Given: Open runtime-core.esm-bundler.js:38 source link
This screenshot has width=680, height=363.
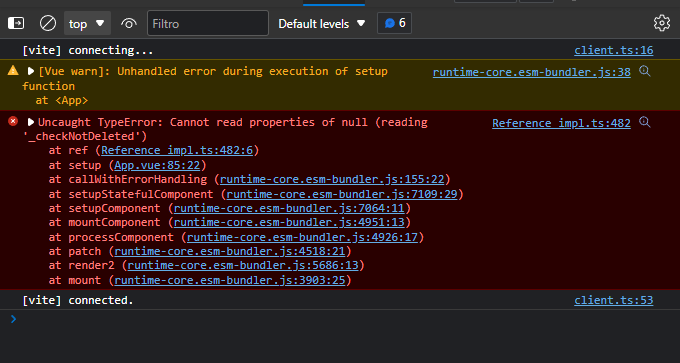Looking at the screenshot, I should [x=532, y=72].
